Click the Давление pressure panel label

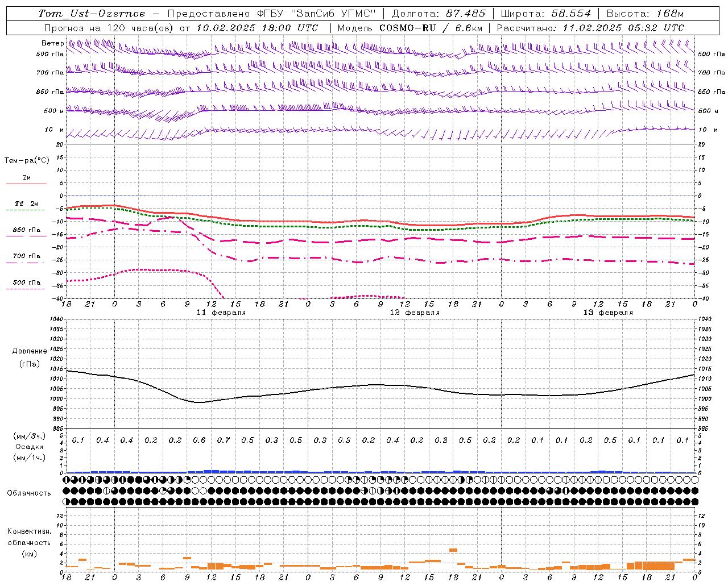click(x=30, y=351)
